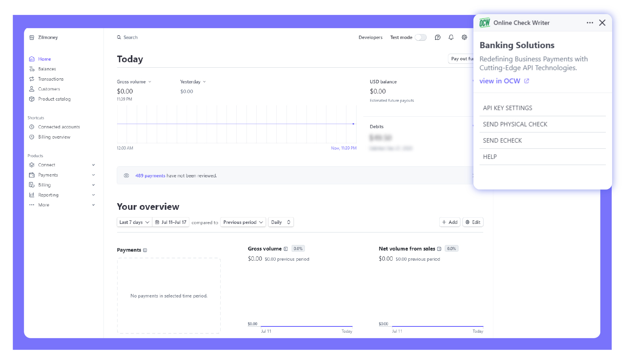Select API KEY SETTINGS menu item
Viewport: 627px width, 364px height.
tap(542, 108)
